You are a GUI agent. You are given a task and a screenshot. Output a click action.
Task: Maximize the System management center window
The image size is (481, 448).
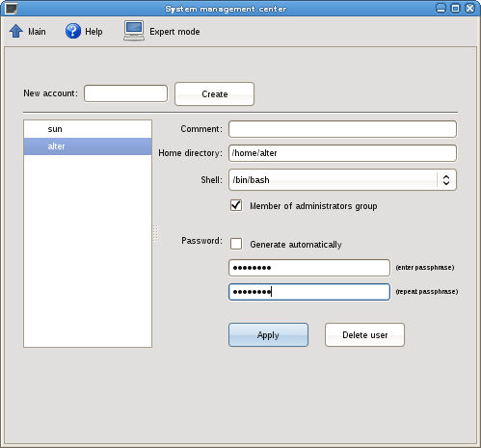(x=455, y=9)
